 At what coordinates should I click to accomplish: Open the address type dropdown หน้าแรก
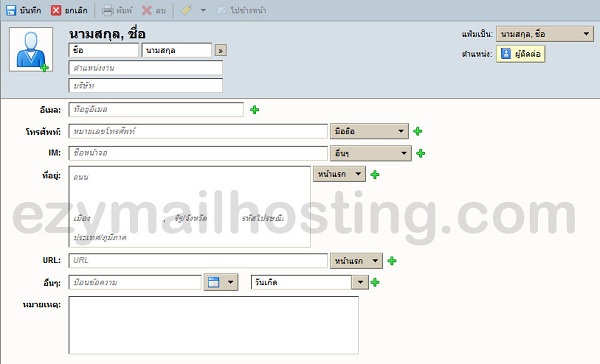coord(339,174)
